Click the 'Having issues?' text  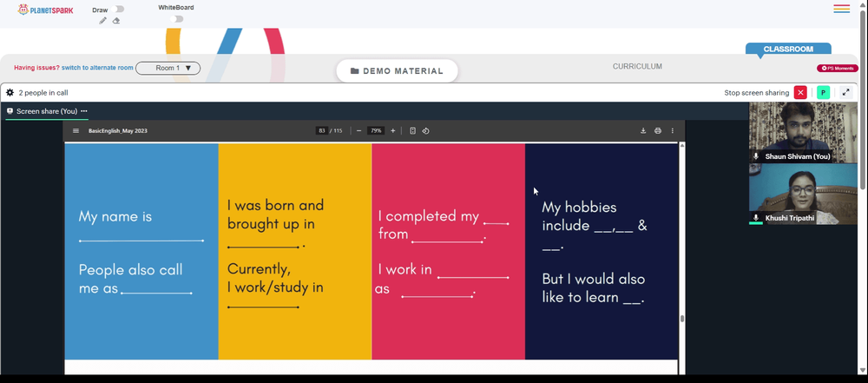(x=36, y=68)
